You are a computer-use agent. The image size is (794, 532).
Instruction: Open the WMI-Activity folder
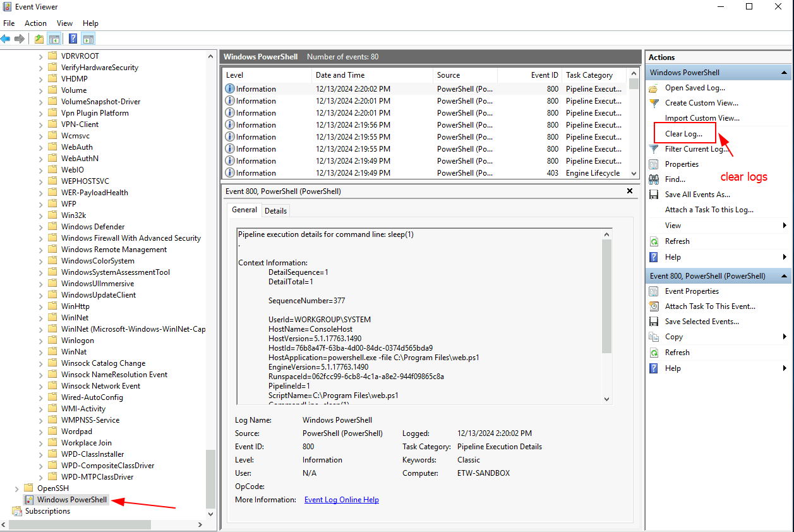[83, 409]
